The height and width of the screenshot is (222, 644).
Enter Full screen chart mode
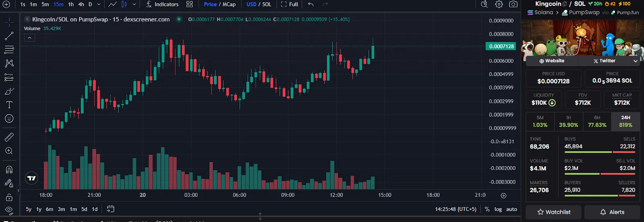pos(290,4)
